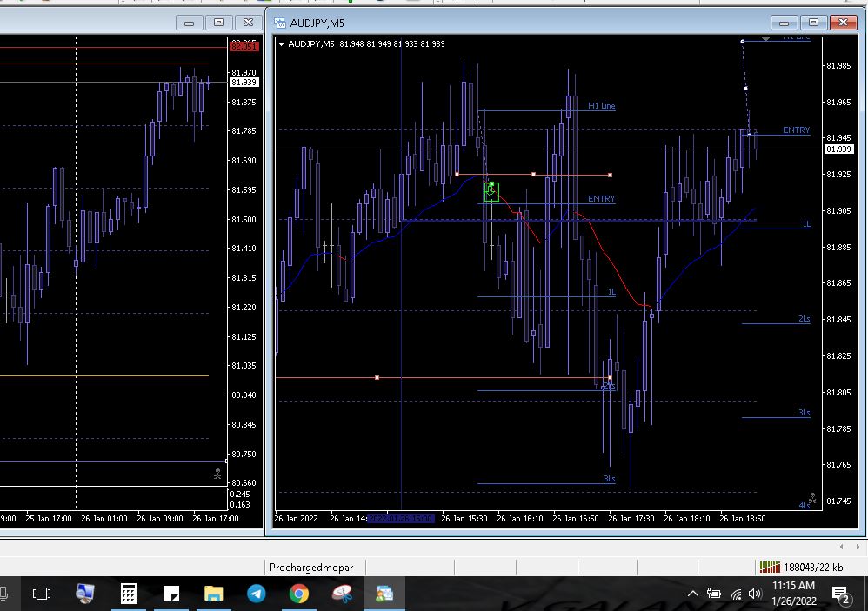Open the notification center with 2 alerts
The width and height of the screenshot is (868, 611).
[x=840, y=594]
